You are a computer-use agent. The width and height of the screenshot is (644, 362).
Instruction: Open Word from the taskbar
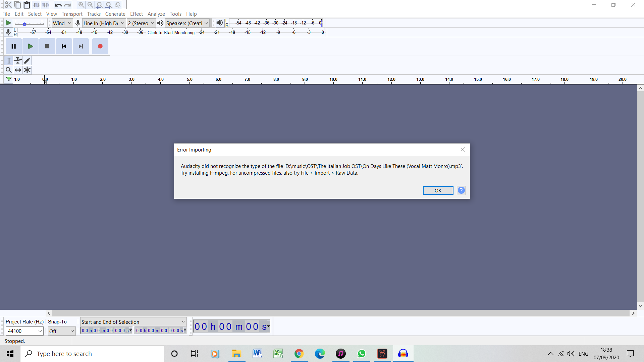[x=257, y=354]
